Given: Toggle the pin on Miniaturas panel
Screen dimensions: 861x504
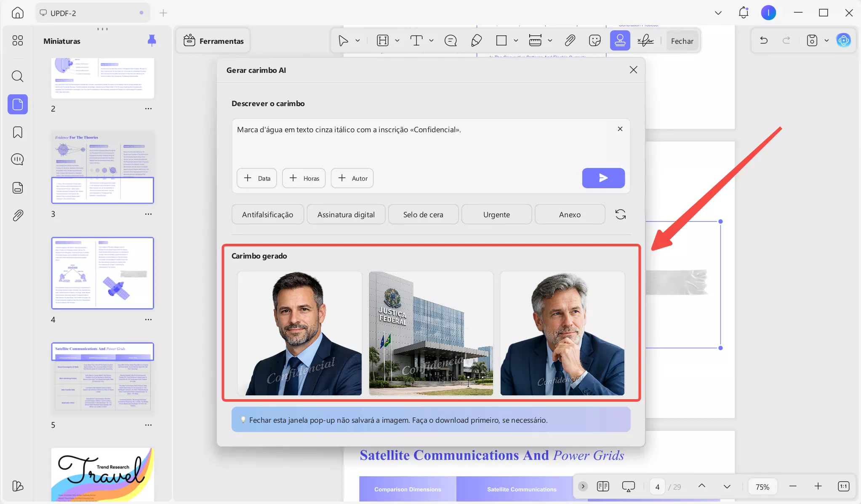Looking at the screenshot, I should coord(152,40).
